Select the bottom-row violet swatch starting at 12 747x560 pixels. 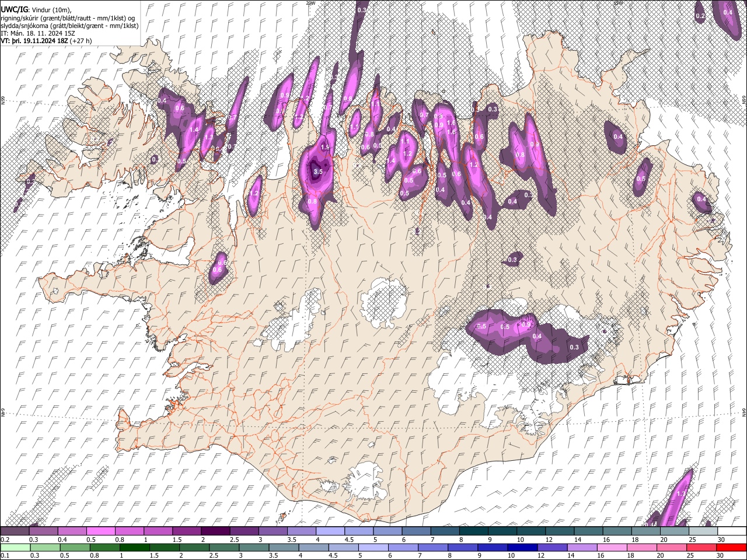click(553, 547)
